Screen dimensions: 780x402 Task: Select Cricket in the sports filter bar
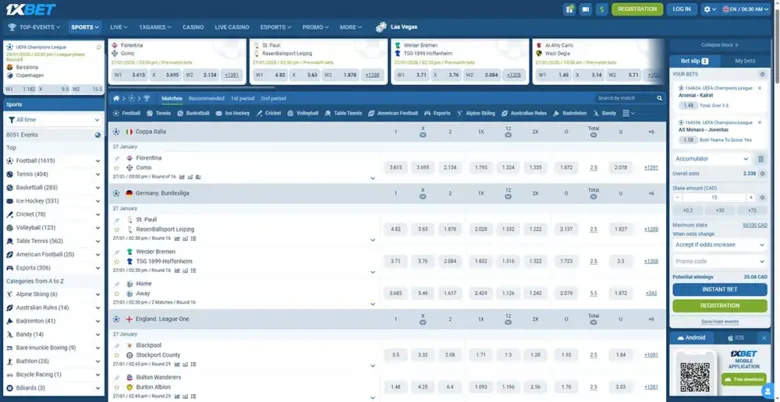[x=269, y=113]
